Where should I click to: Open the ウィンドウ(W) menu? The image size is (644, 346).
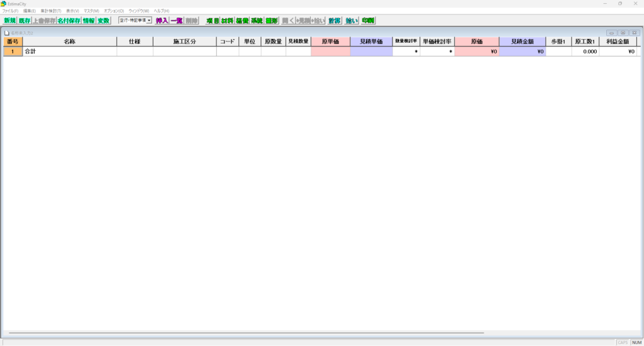pos(139,11)
